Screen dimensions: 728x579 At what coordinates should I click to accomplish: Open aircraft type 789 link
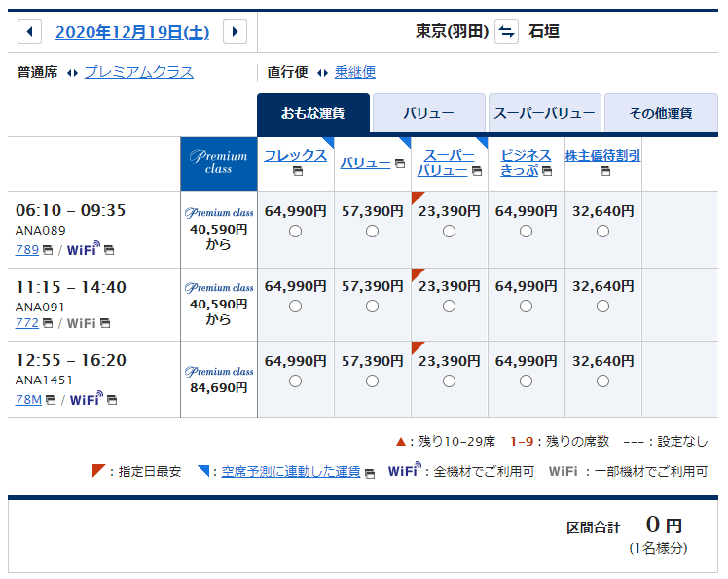pos(27,250)
